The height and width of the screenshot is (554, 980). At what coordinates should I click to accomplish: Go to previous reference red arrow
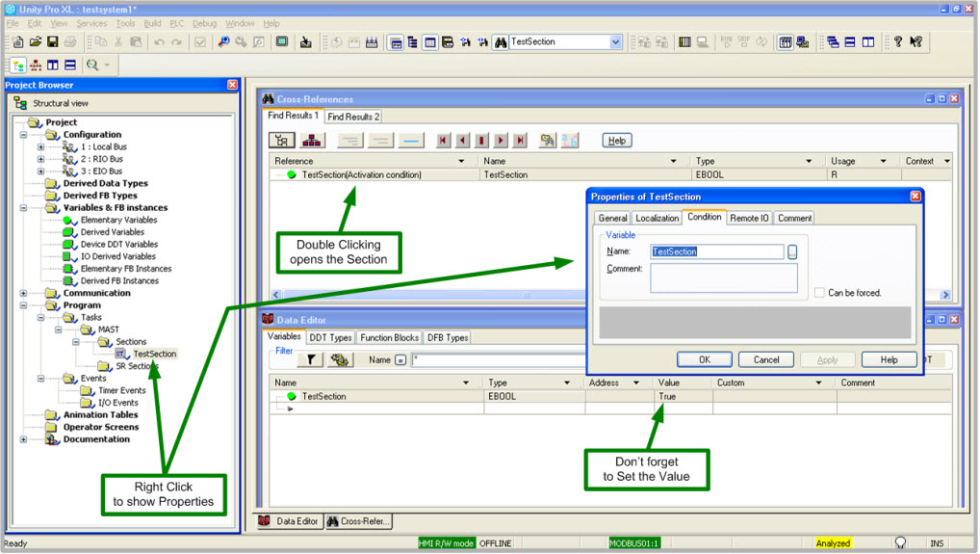[462, 141]
